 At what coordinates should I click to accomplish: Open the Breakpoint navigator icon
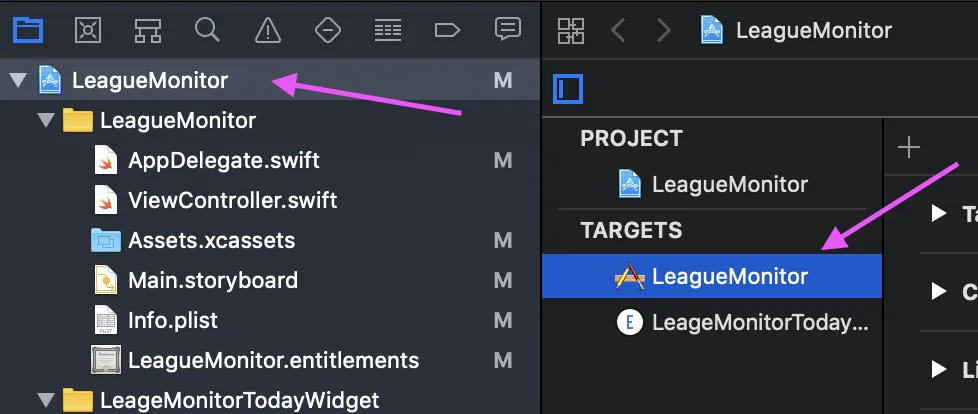pyautogui.click(x=447, y=30)
